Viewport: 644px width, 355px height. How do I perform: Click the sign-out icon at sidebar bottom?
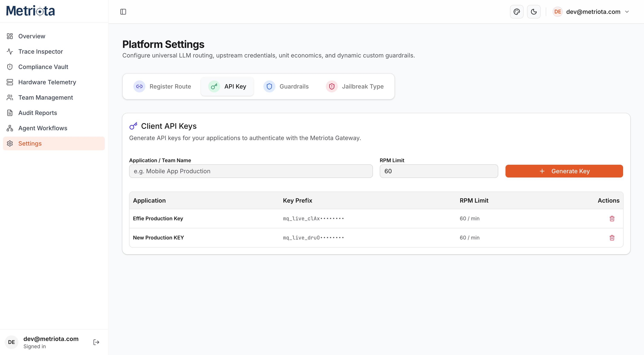coord(96,342)
